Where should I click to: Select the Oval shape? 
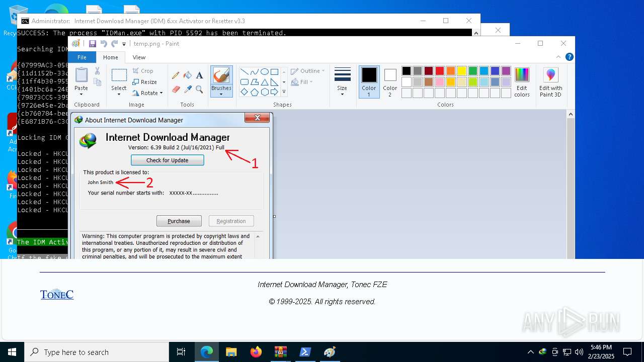coord(264,72)
